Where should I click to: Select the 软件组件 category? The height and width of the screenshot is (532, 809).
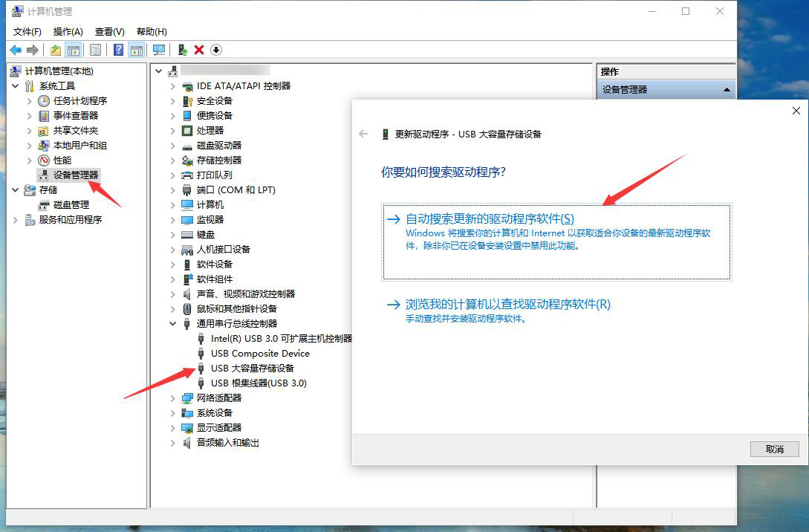(215, 279)
